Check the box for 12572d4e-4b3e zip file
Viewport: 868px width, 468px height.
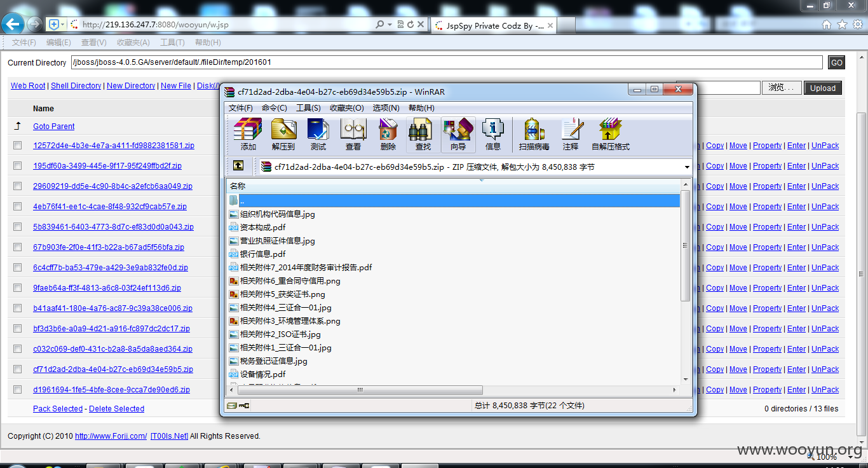(18, 146)
